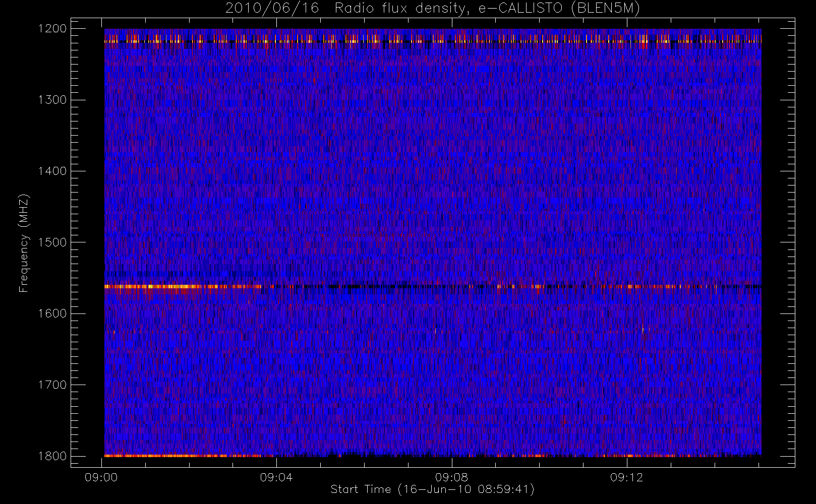Click the 1600 frequency tick label

[52, 313]
